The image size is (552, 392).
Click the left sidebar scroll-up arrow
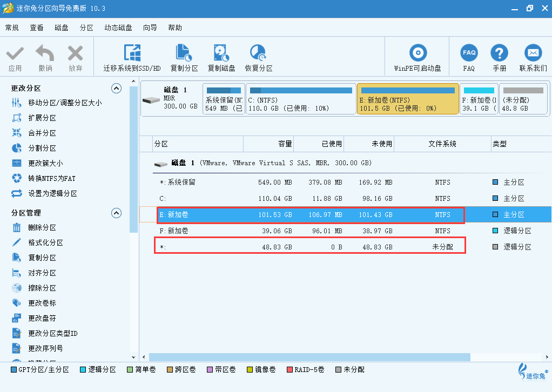pyautogui.click(x=133, y=82)
